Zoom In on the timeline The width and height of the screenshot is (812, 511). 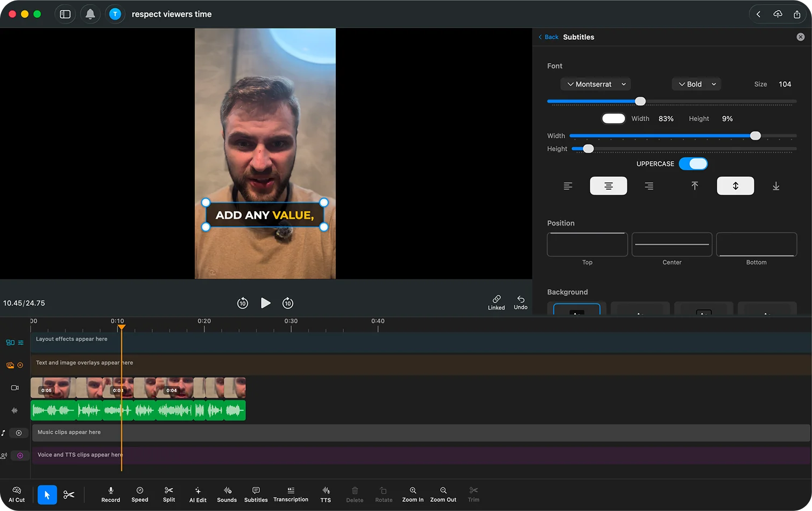click(x=413, y=494)
